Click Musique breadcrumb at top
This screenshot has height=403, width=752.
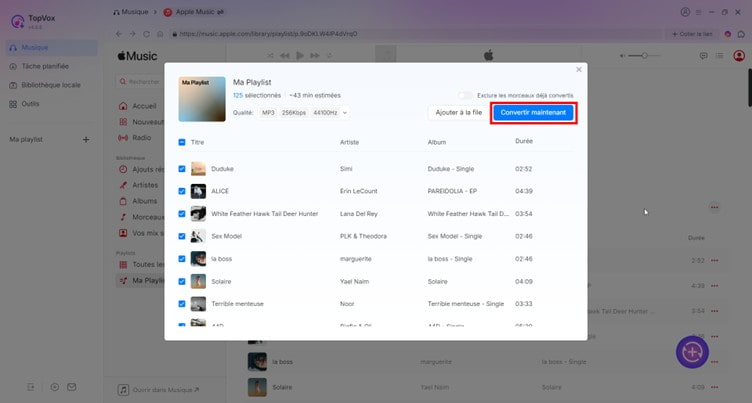coord(130,12)
